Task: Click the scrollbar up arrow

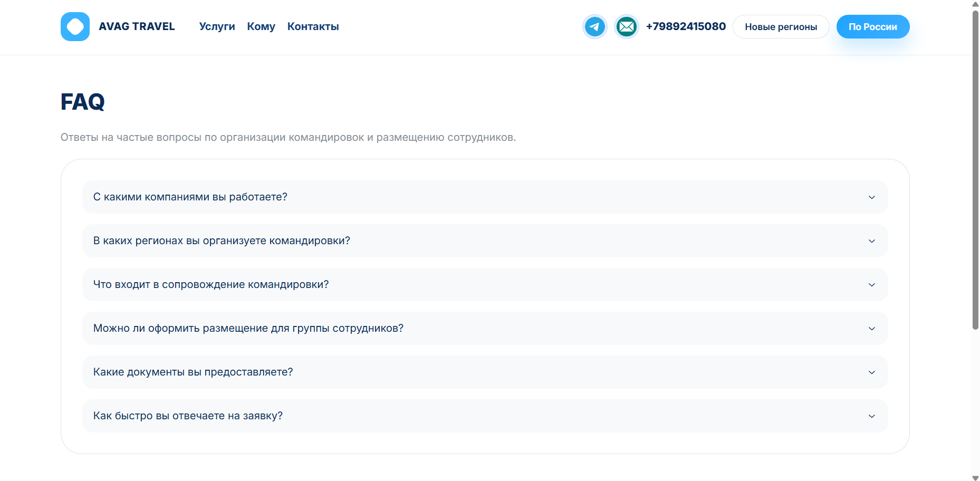Action: pos(975,4)
